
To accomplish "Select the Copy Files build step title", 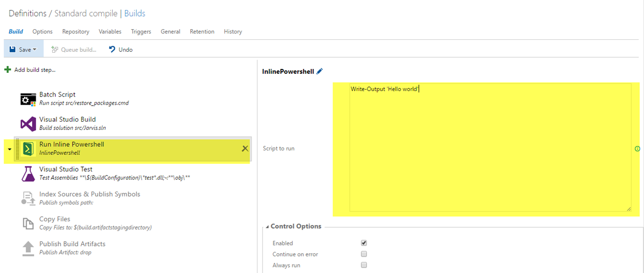I will pyautogui.click(x=55, y=219).
